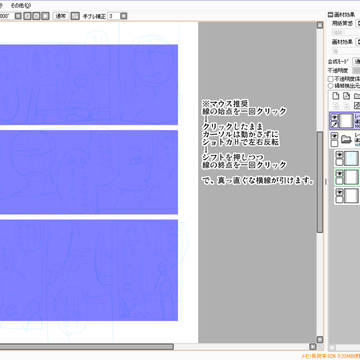
Task: Enable the 不透明度保護 preserve opacity checkbox
Action: point(330,79)
